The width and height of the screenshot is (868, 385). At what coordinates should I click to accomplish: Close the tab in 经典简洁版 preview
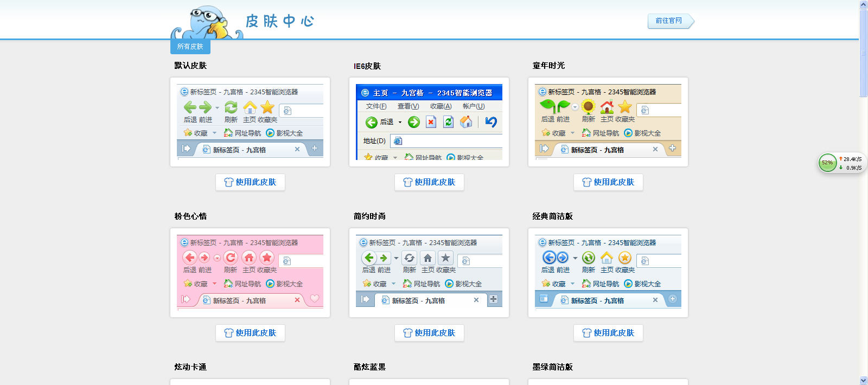[655, 300]
